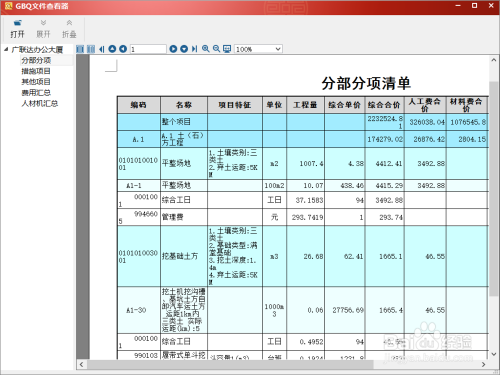
Task: Click the horizontal scrollbar thumb
Action: pyautogui.click(x=230, y=365)
